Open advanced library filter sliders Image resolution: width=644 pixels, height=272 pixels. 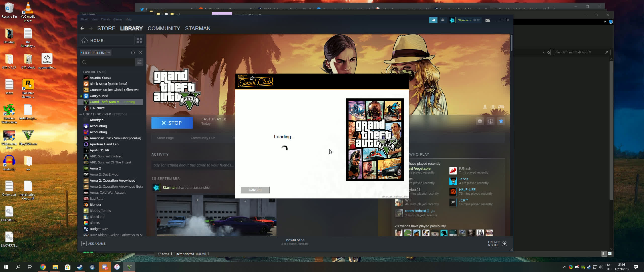pos(139,62)
